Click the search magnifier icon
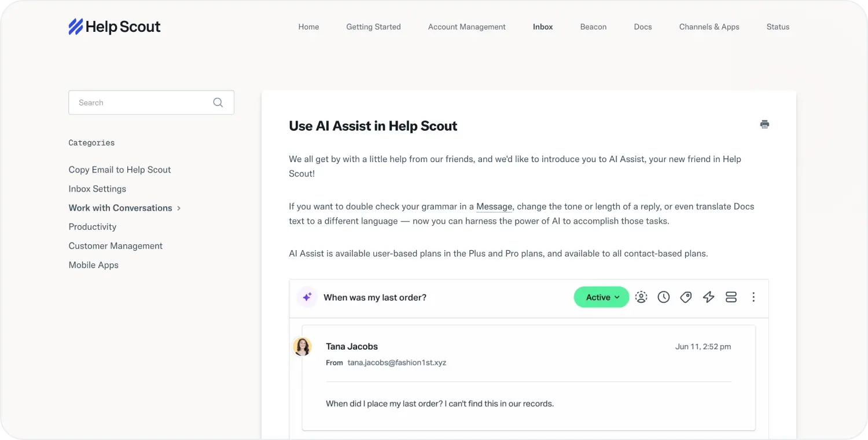868x440 pixels. tap(218, 102)
